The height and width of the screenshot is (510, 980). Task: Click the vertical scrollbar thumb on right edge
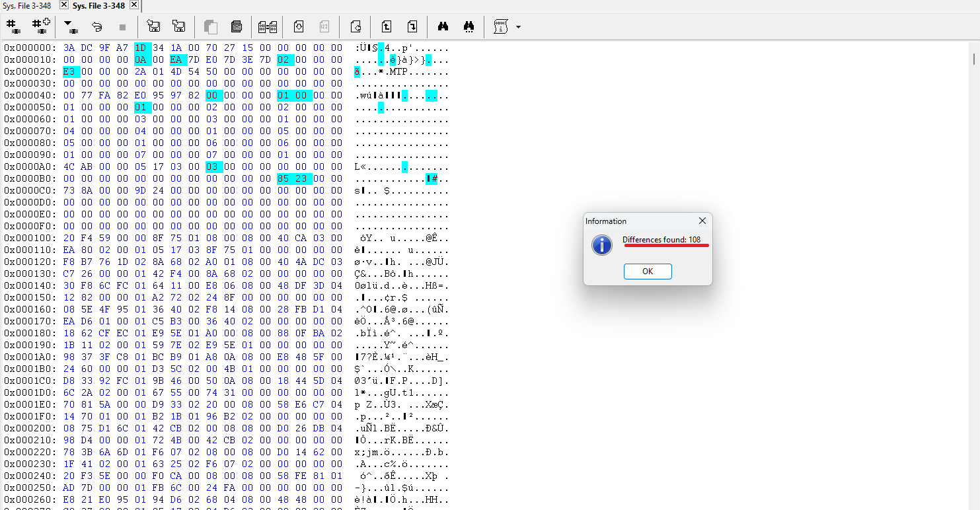click(973, 59)
